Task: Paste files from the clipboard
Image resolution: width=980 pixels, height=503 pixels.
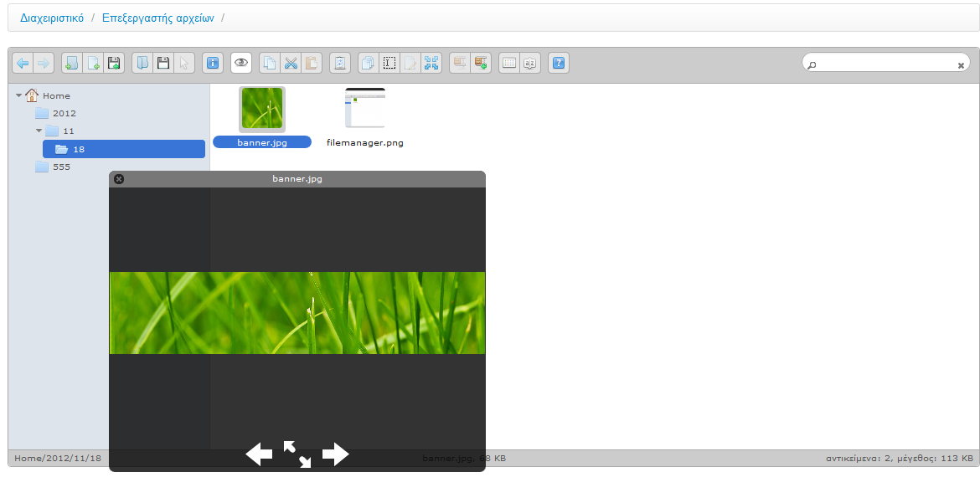Action: coord(312,63)
